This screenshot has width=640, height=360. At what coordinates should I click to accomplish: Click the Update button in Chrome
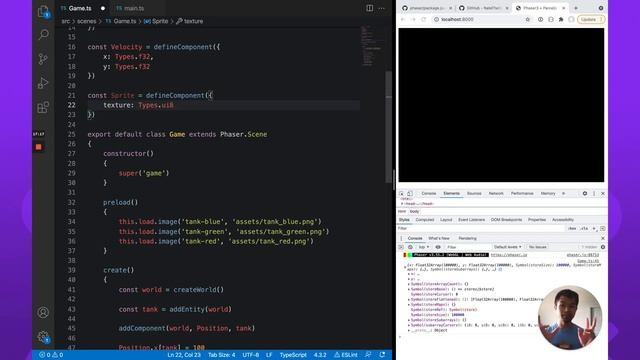tap(591, 19)
